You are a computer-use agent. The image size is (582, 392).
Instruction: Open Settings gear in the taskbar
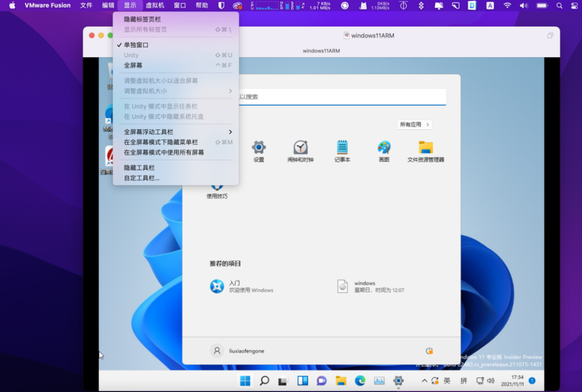398,381
